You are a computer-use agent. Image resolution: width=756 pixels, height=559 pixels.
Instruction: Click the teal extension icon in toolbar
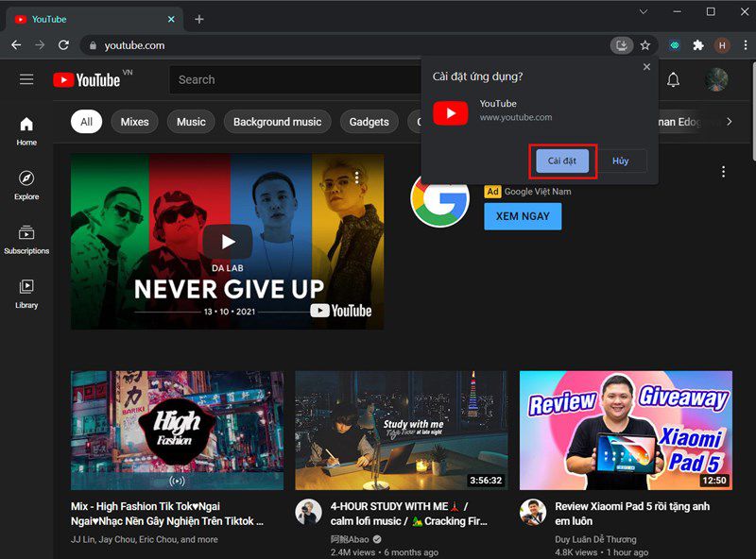pos(675,45)
